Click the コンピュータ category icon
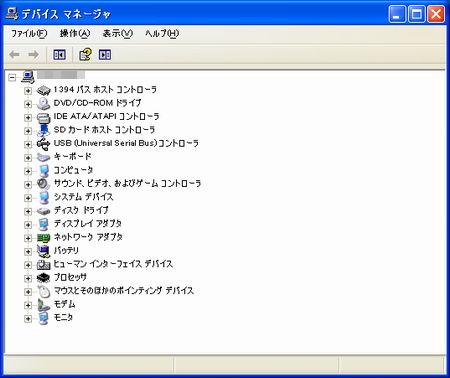This screenshot has width=450, height=378. 43,171
